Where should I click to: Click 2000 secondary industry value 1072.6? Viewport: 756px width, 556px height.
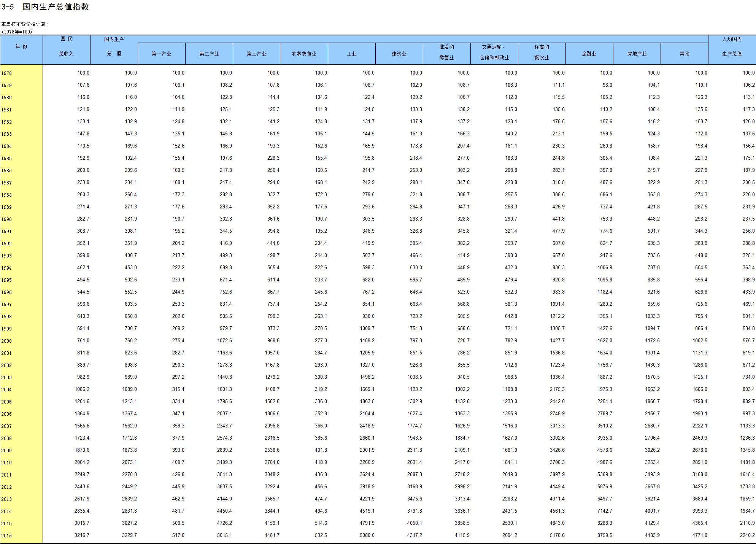click(224, 340)
